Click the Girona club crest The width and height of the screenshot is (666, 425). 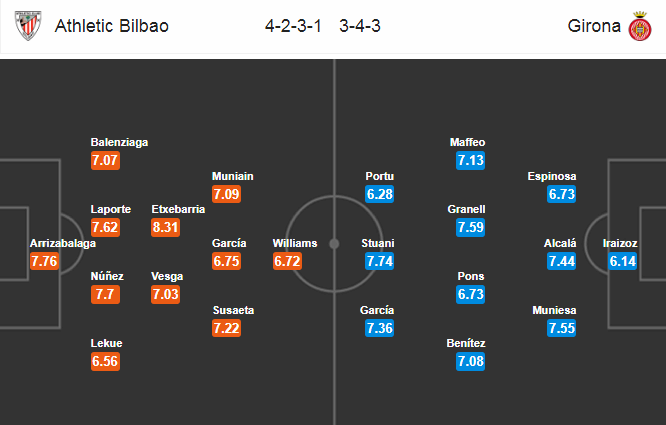640,26
